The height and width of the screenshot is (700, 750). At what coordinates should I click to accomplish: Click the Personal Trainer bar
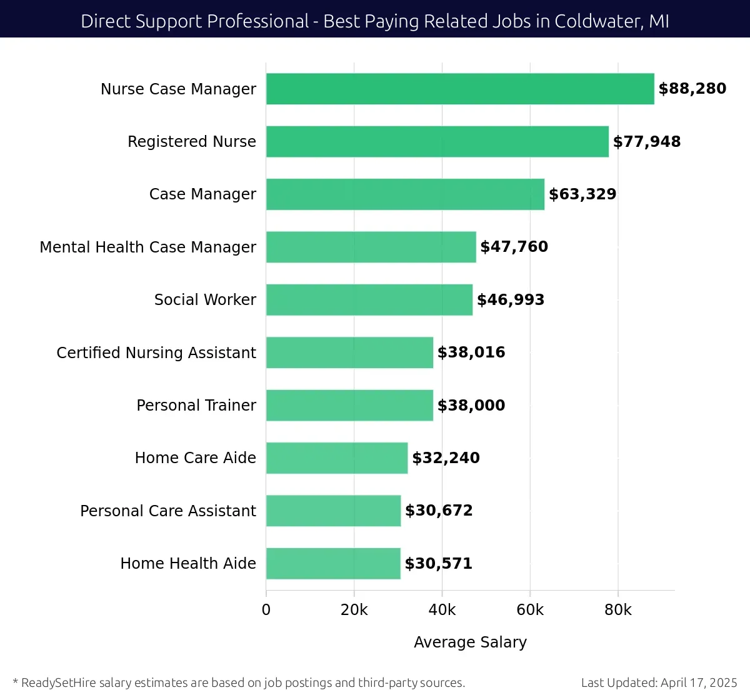pyautogui.click(x=349, y=405)
